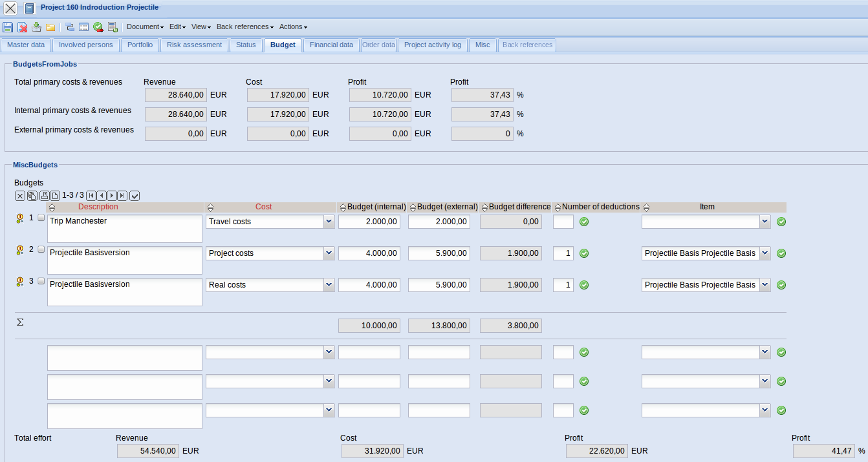This screenshot has height=462, width=868.
Task: Click the yellow folder icon in toolbar
Action: click(50, 27)
